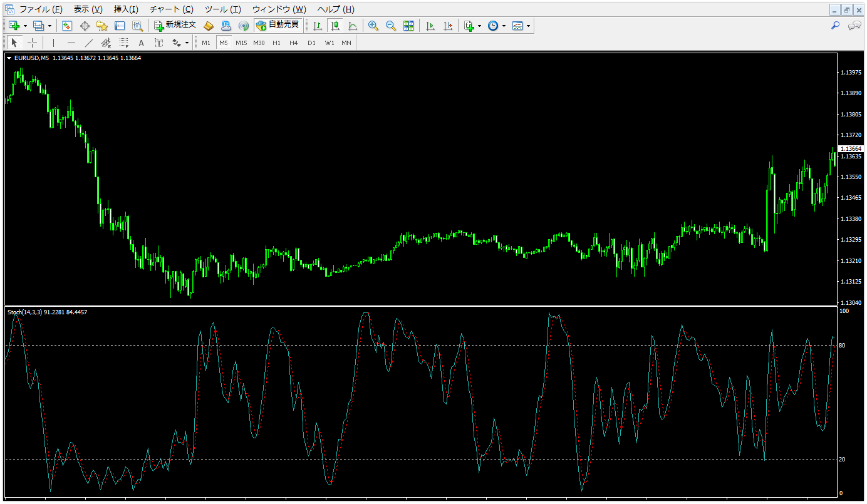Switch chart to candlestick mode
This screenshot has height=504, width=867.
(335, 26)
